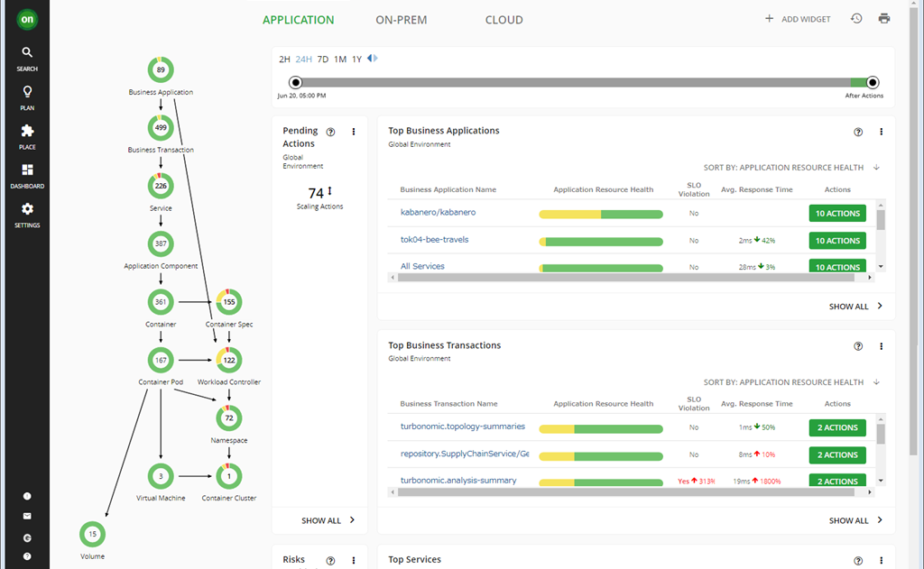
Task: Open 10 Actions for tok04-bee-travels
Action: click(x=837, y=241)
